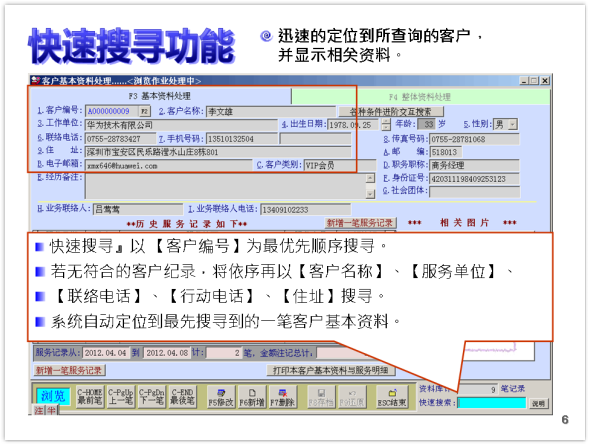The height and width of the screenshot is (445, 590).
Task: Open the 性别 gender dropdown
Action: tap(512, 125)
